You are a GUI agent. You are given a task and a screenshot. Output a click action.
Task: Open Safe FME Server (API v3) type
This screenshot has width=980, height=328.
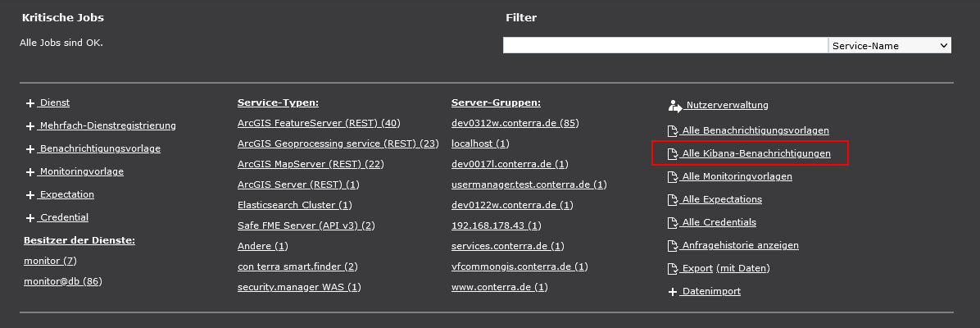click(306, 225)
